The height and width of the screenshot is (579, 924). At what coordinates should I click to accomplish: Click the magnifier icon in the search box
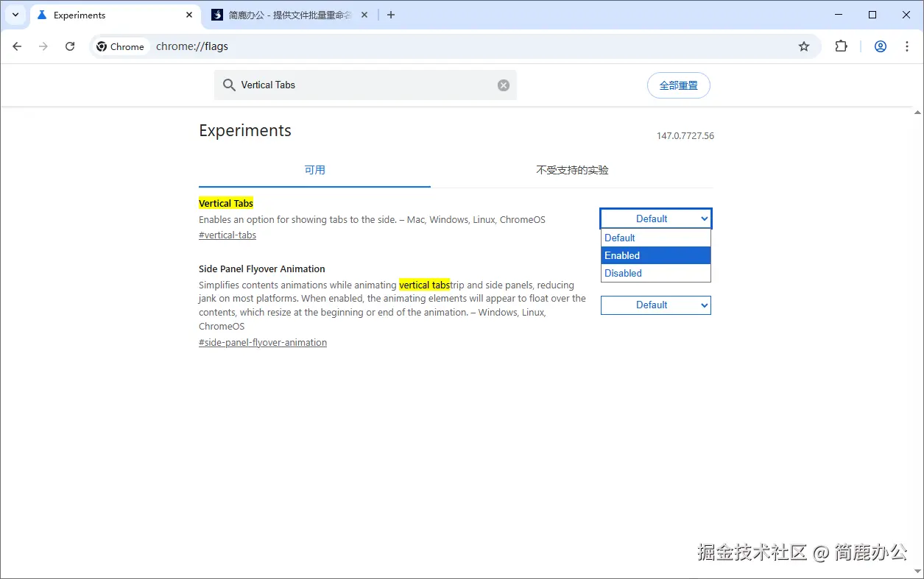[x=229, y=85]
